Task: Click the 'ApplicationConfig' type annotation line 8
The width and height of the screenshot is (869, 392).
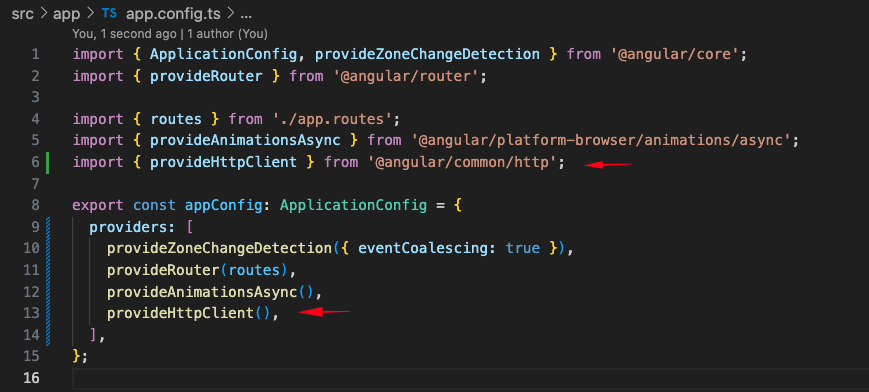Action: pos(354,205)
